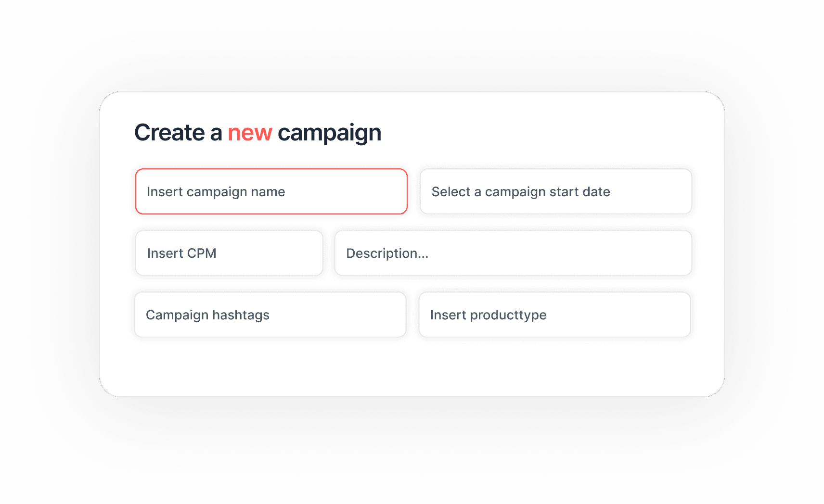Click the right end of the Description field
This screenshot has height=504, width=824.
[669, 253]
